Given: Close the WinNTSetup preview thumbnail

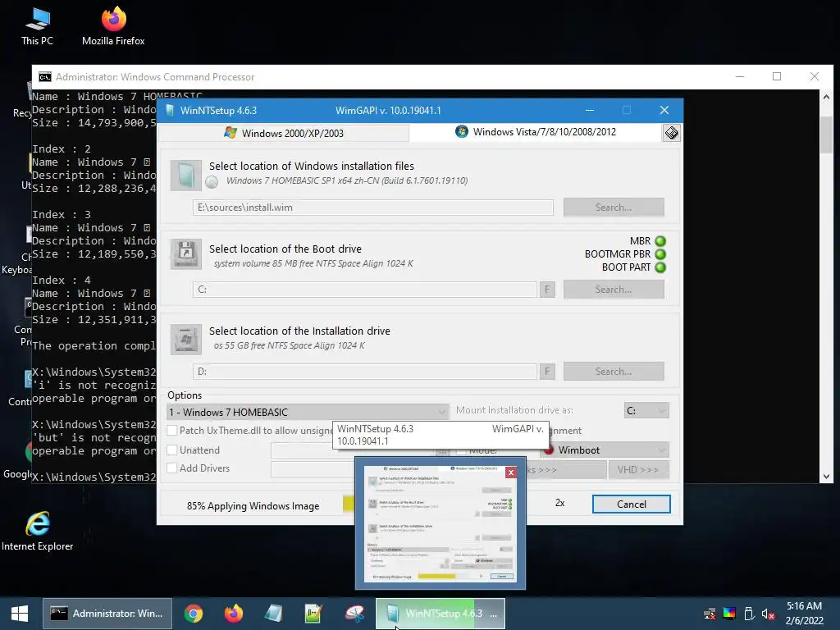Looking at the screenshot, I should 511,472.
